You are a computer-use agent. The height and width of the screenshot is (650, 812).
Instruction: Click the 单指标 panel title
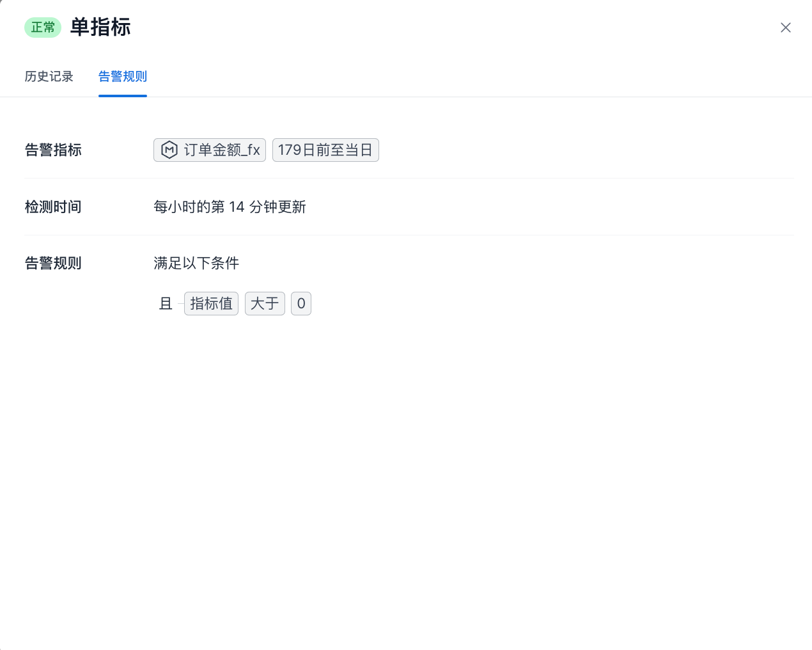[x=100, y=28]
